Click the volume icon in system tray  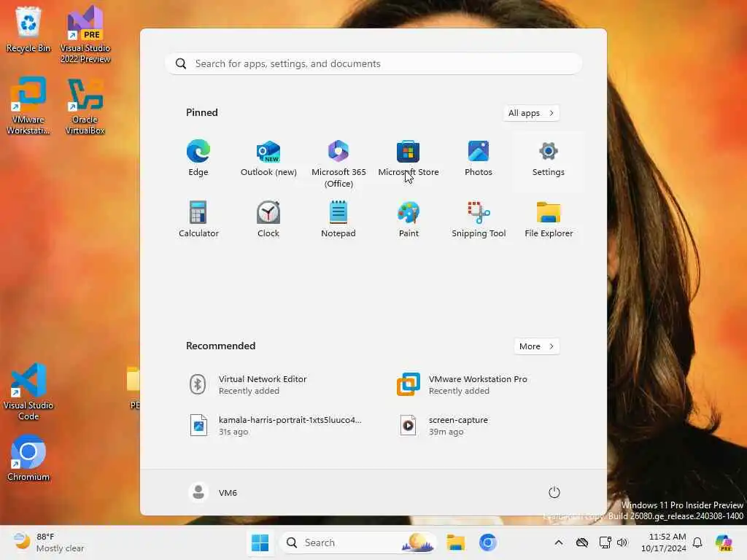click(622, 542)
